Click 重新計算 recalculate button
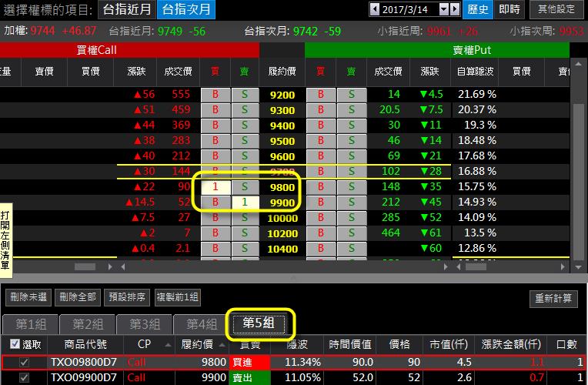 [x=553, y=299]
